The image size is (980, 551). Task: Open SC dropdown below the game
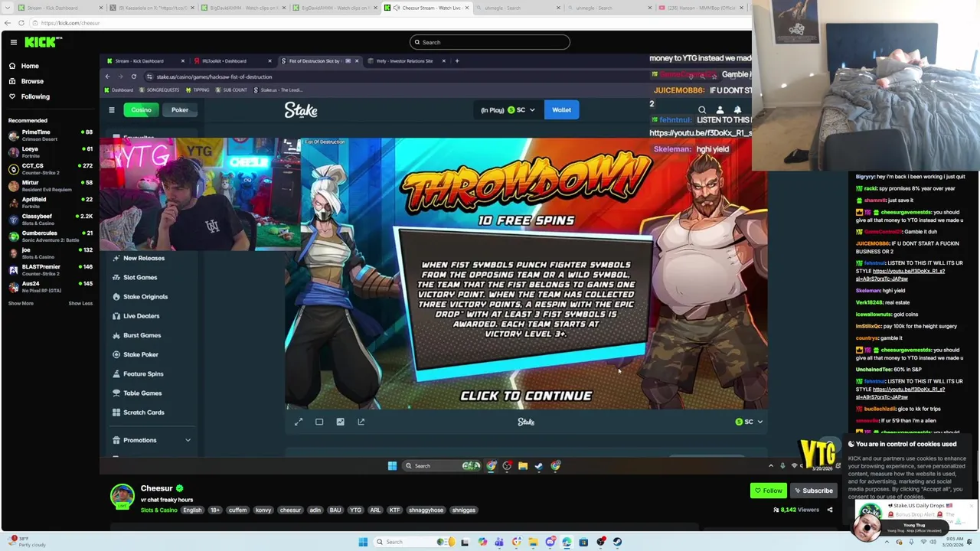point(749,422)
